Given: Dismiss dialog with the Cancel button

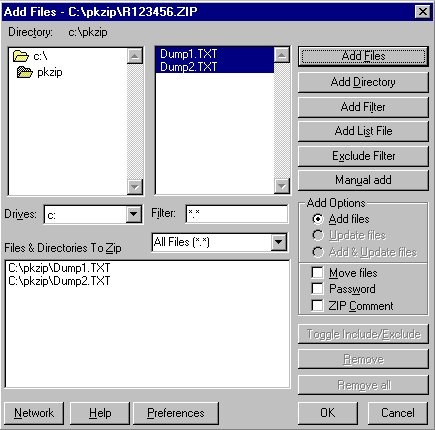Looking at the screenshot, I should [398, 413].
